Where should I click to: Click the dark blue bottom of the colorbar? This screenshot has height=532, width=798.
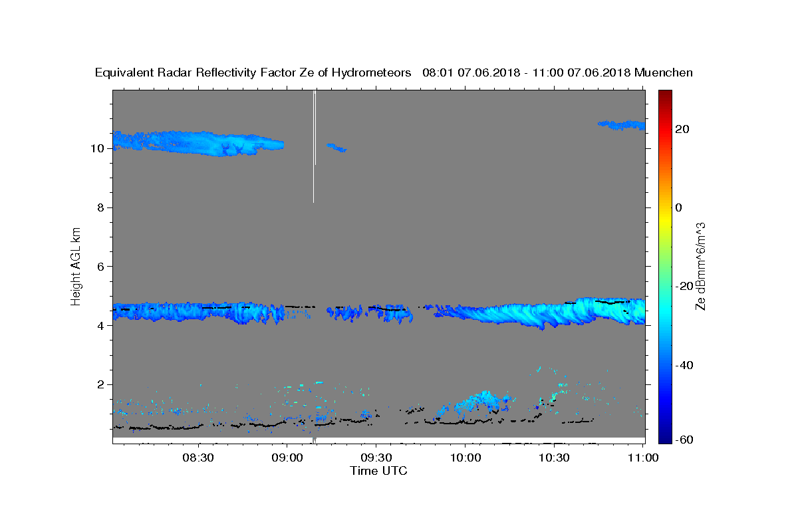[665, 436]
